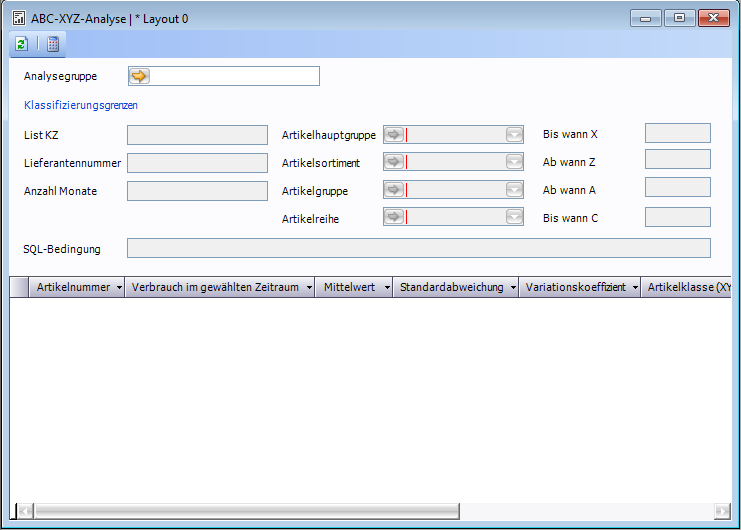Open the Artikelreihe dropdown list
Image resolution: width=741 pixels, height=530 pixels.
[x=514, y=217]
